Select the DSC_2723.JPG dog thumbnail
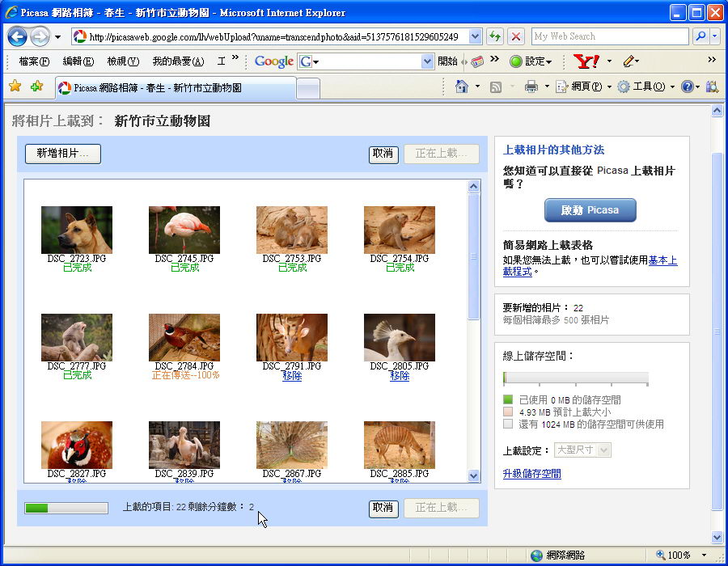This screenshot has width=728, height=566. tap(77, 230)
